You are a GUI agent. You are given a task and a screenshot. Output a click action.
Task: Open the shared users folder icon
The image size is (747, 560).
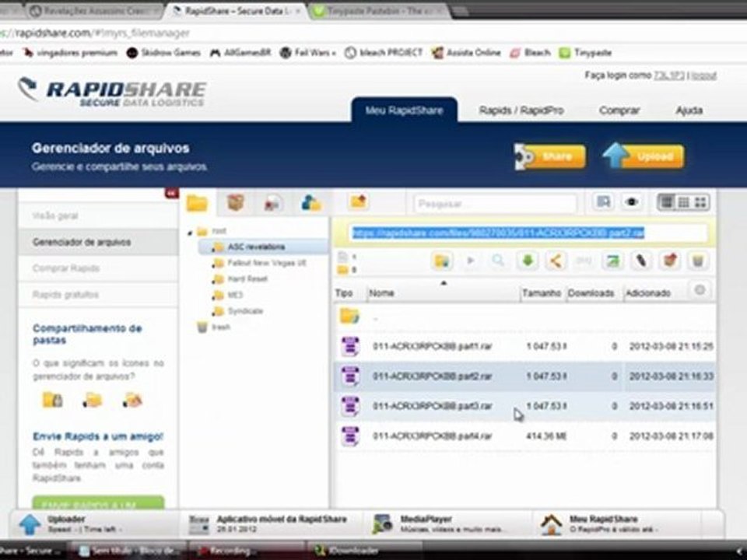pyautogui.click(x=311, y=203)
